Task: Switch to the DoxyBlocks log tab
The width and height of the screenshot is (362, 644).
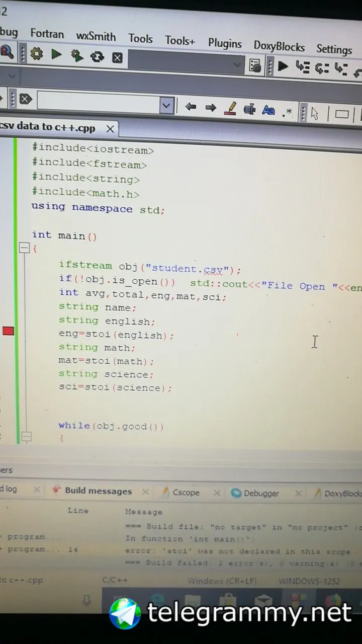Action: click(337, 494)
